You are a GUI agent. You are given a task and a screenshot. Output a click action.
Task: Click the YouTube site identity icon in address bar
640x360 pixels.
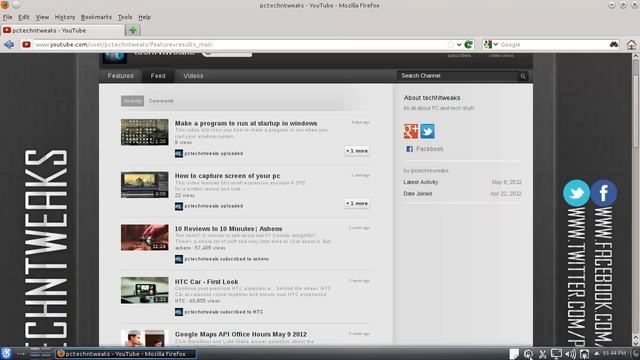click(x=27, y=44)
